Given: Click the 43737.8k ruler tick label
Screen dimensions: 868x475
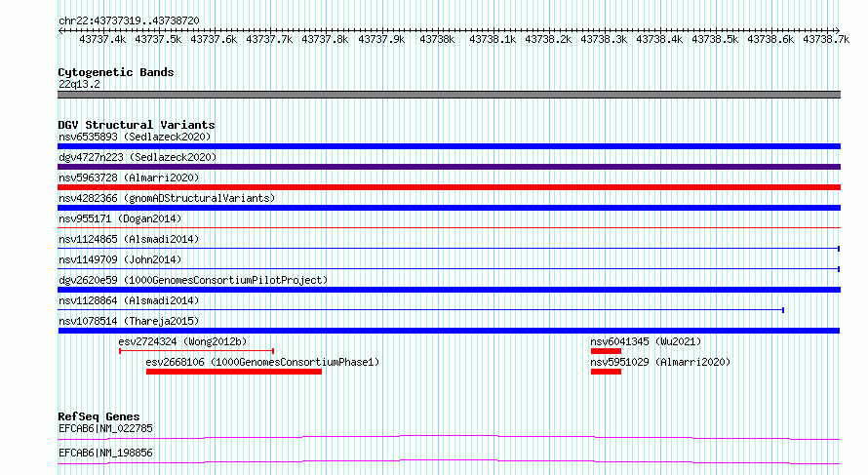Looking at the screenshot, I should tap(325, 39).
